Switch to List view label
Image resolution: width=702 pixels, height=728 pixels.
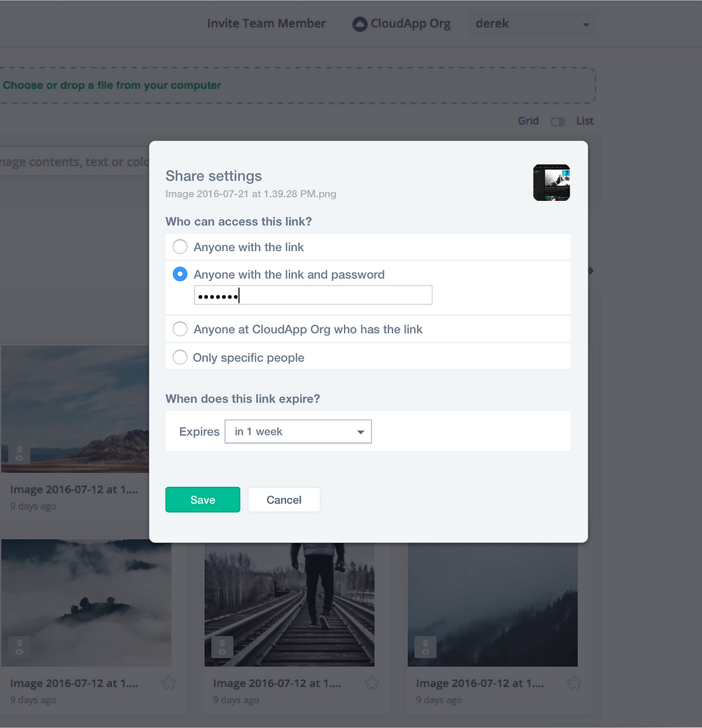585,121
